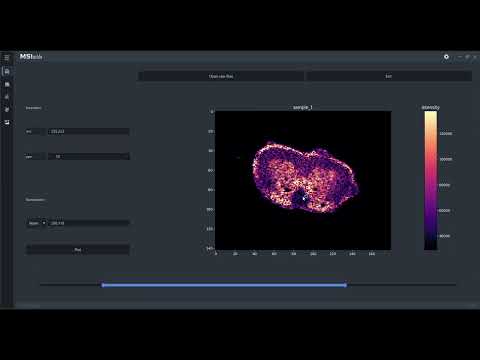Grab the left handle of range slider
This screenshot has width=480, height=360.
pyautogui.click(x=103, y=285)
